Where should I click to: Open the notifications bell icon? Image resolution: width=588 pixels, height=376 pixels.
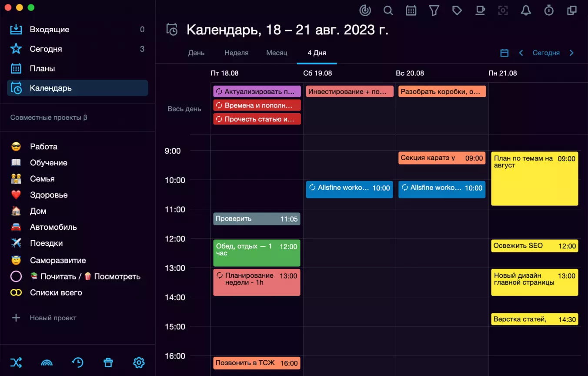(526, 10)
